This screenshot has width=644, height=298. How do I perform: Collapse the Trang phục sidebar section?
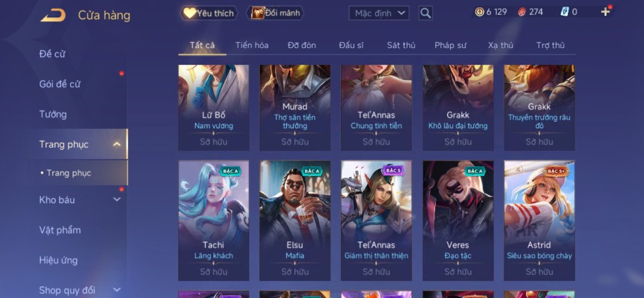pyautogui.click(x=117, y=144)
